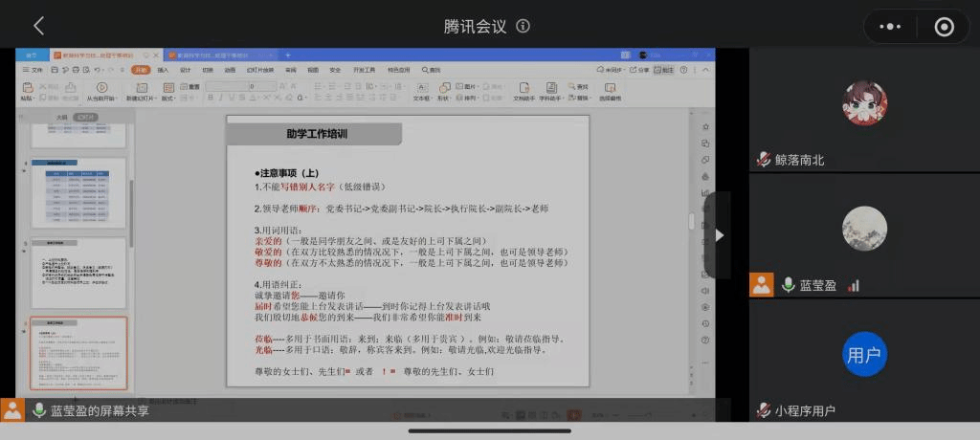Click the orange presenter icon by 蓝莹盈
The height and width of the screenshot is (440, 980).
point(762,284)
